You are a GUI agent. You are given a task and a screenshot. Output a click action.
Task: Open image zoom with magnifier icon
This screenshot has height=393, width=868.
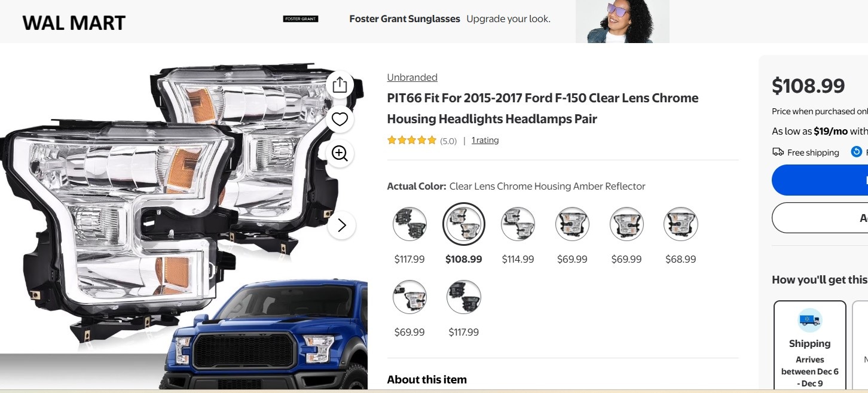(x=340, y=154)
